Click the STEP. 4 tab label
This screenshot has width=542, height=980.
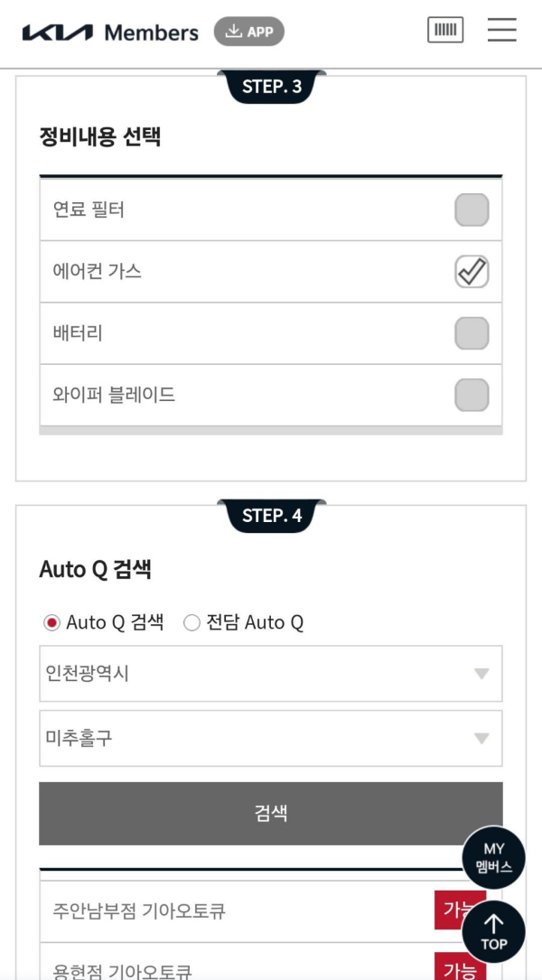point(271,515)
